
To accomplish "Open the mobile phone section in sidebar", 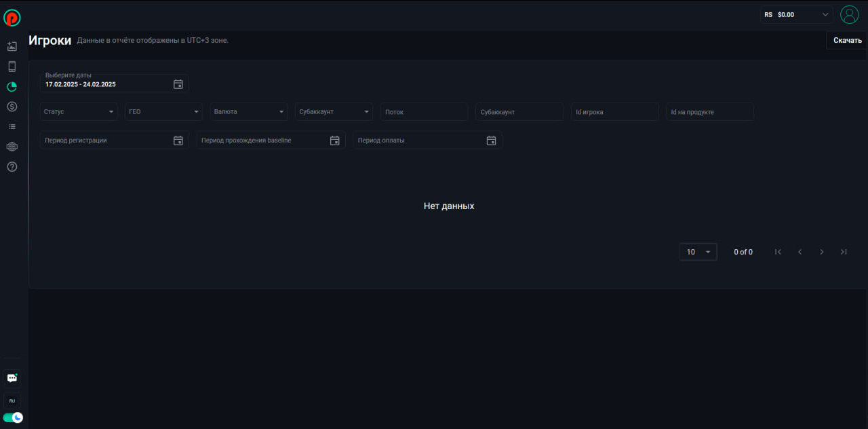I will pyautogui.click(x=12, y=67).
